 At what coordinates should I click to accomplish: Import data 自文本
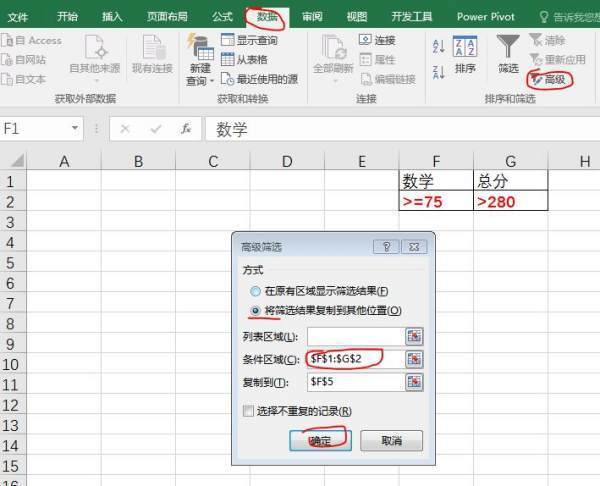pos(24,79)
